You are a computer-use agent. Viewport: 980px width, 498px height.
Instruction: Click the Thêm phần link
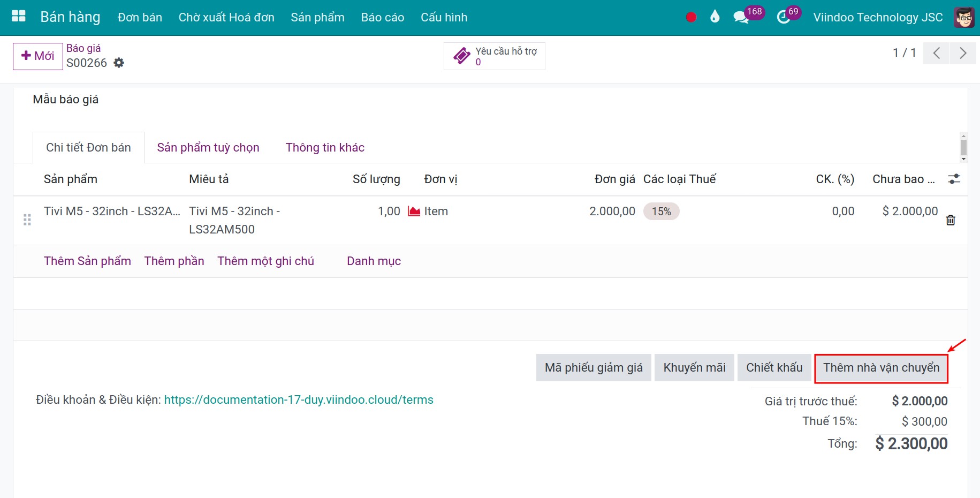tap(174, 261)
